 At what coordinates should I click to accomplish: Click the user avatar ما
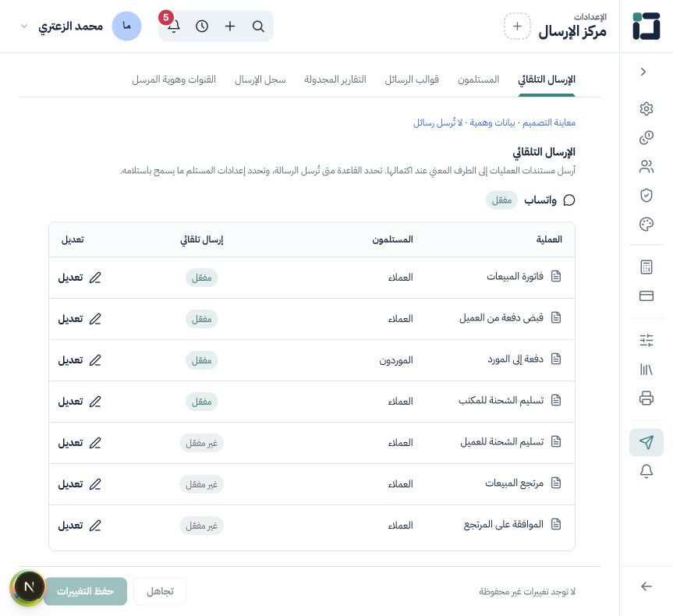(x=126, y=27)
